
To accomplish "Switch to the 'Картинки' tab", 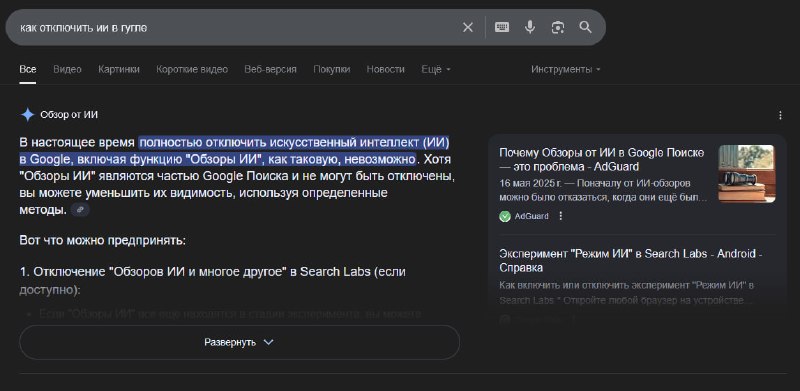I will tap(119, 69).
